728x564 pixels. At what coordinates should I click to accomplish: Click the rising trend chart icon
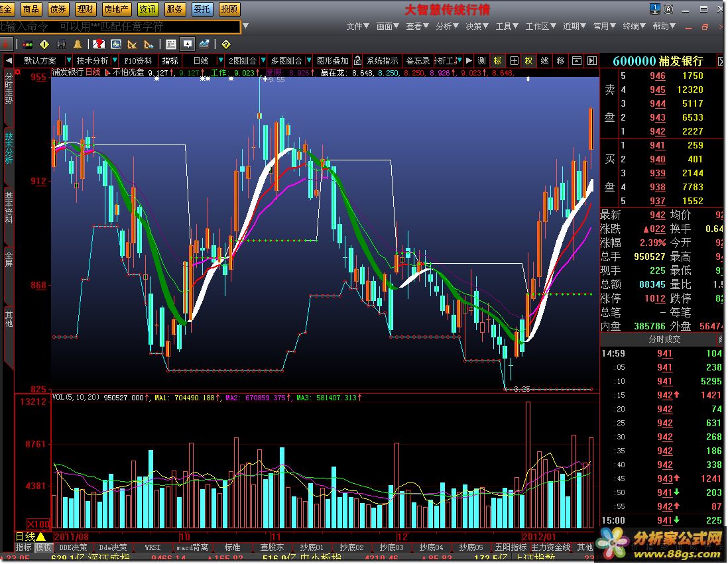coord(204,44)
